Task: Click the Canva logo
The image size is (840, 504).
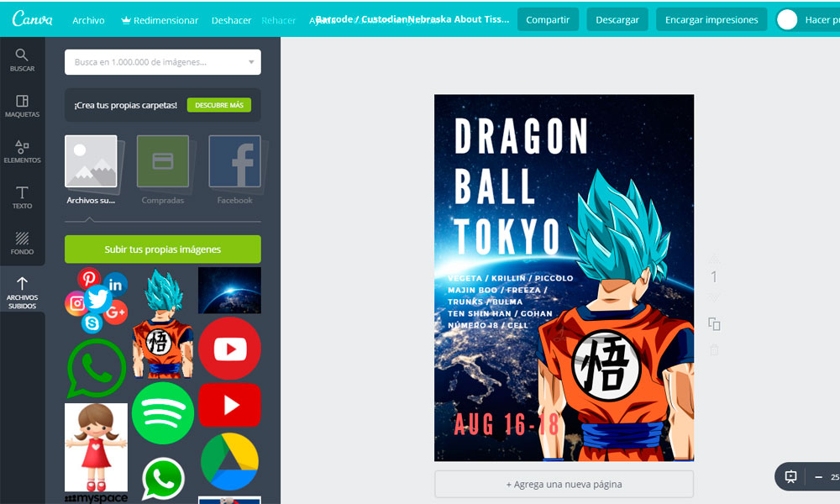Action: (x=32, y=18)
